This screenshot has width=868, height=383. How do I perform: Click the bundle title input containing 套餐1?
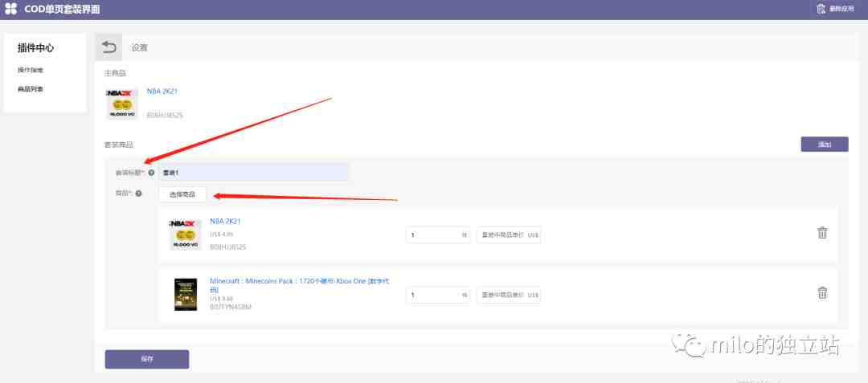point(254,173)
